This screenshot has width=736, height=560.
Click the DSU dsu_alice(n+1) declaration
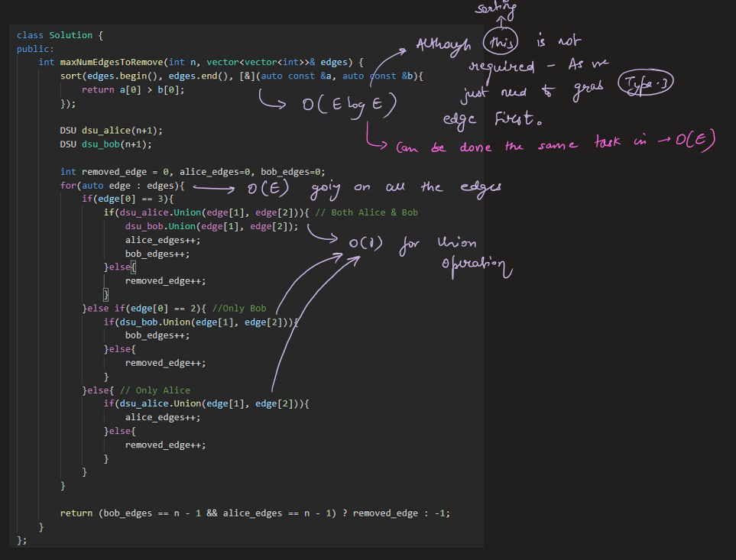pos(111,131)
